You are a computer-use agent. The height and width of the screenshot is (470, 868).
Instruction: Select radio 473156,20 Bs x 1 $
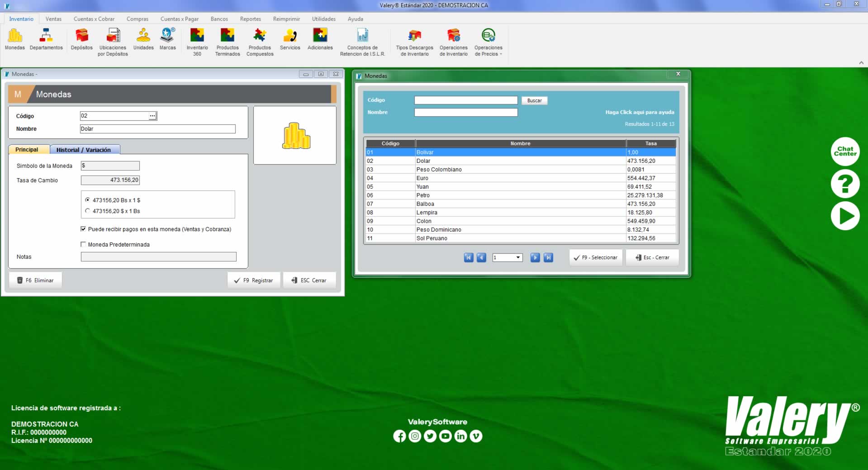pyautogui.click(x=87, y=200)
